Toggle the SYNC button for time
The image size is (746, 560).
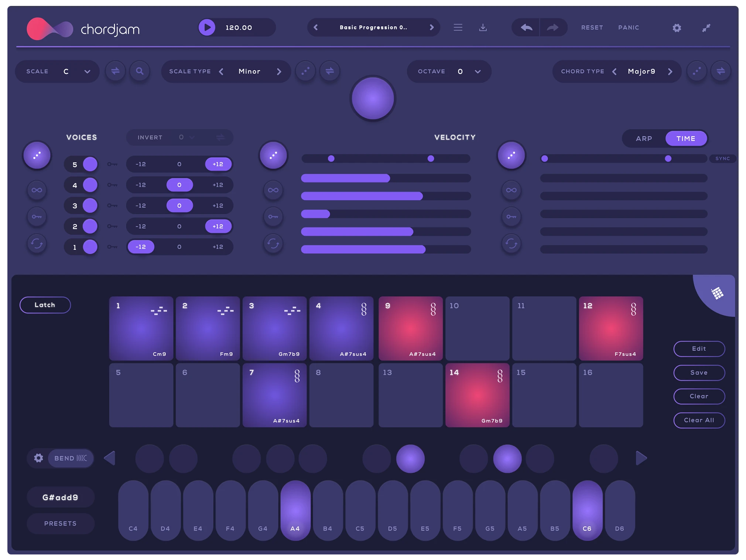coord(722,158)
